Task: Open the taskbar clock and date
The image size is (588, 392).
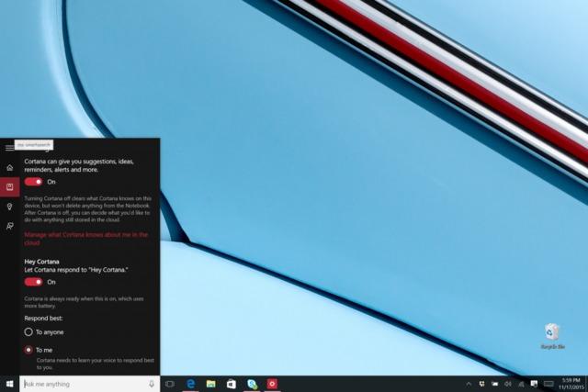Action: click(571, 384)
